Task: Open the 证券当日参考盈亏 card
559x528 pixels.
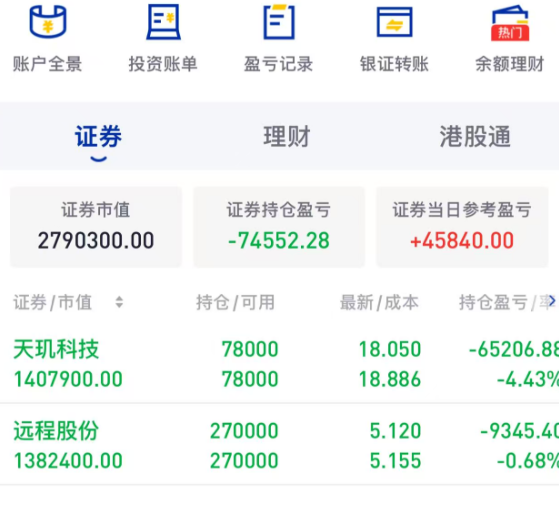Action: [x=462, y=227]
